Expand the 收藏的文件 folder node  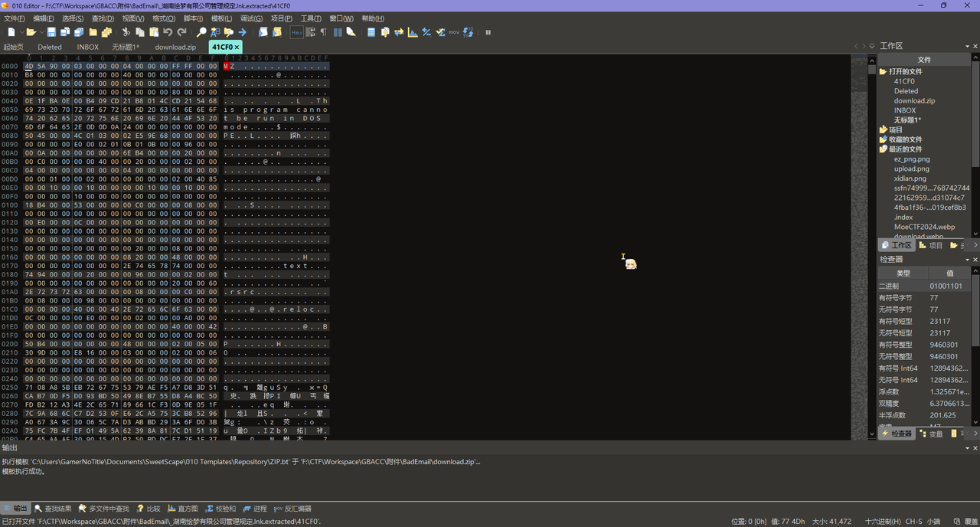[x=883, y=139]
